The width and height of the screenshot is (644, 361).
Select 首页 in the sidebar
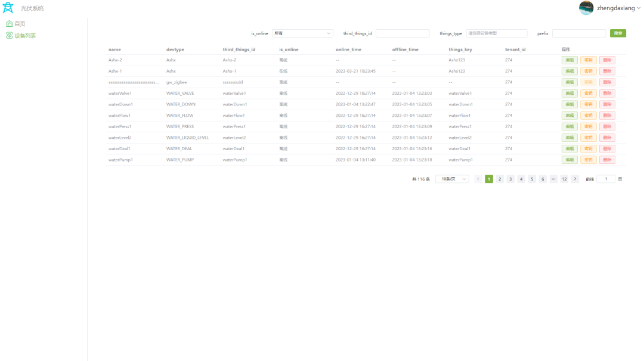coord(21,23)
